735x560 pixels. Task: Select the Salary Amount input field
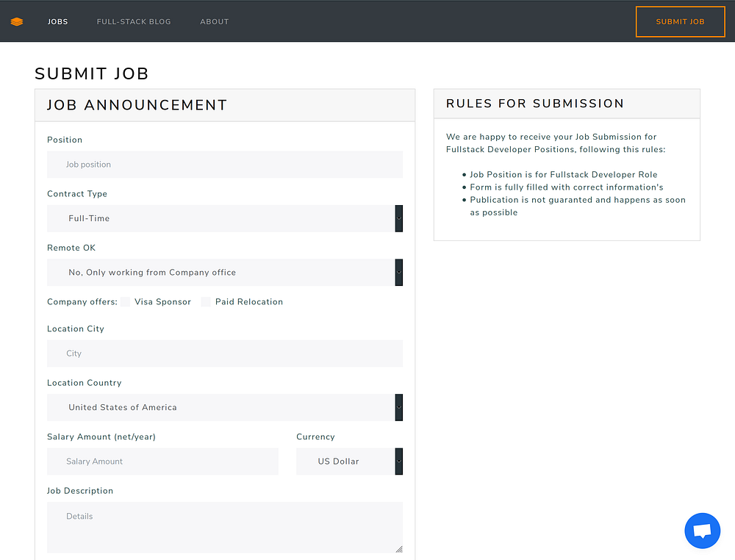162,461
